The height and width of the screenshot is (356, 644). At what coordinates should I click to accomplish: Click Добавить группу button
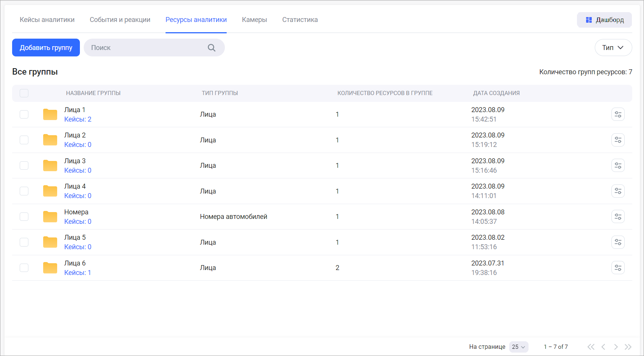coord(46,48)
